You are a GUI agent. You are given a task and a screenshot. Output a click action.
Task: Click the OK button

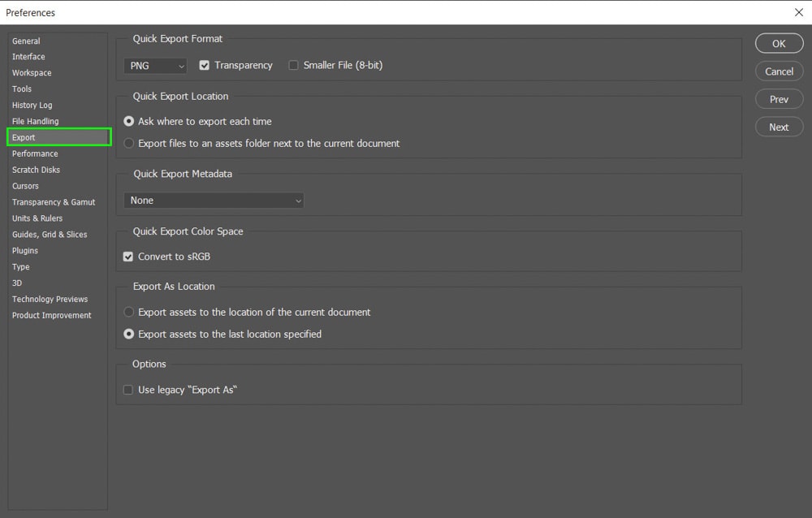[779, 44]
